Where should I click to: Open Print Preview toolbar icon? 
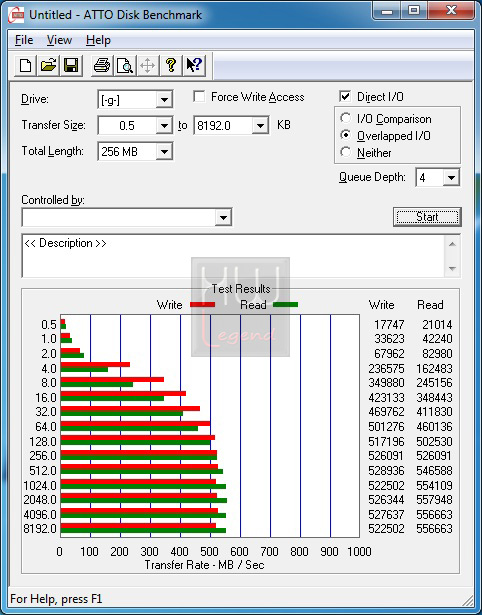coord(125,65)
